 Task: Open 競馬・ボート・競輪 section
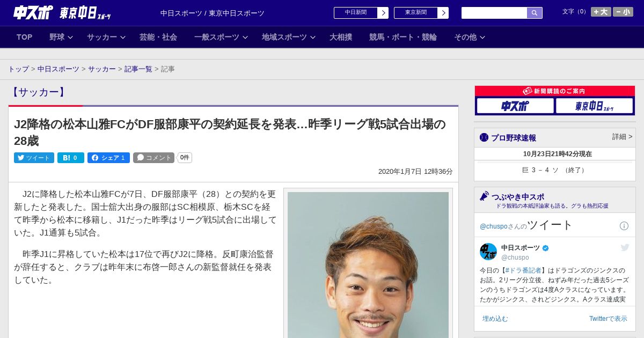pyautogui.click(x=403, y=37)
